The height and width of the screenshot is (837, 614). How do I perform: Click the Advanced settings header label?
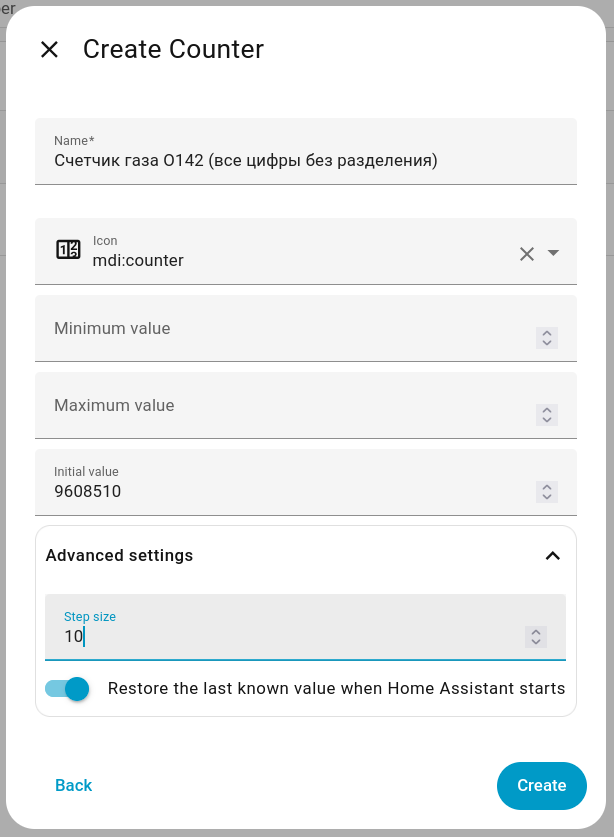tap(119, 556)
